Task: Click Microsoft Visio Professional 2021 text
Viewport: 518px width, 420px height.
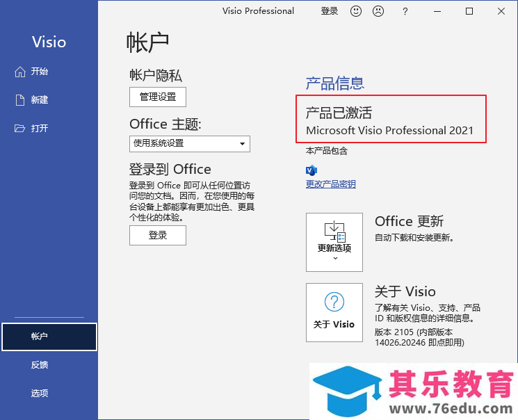Action: [389, 131]
